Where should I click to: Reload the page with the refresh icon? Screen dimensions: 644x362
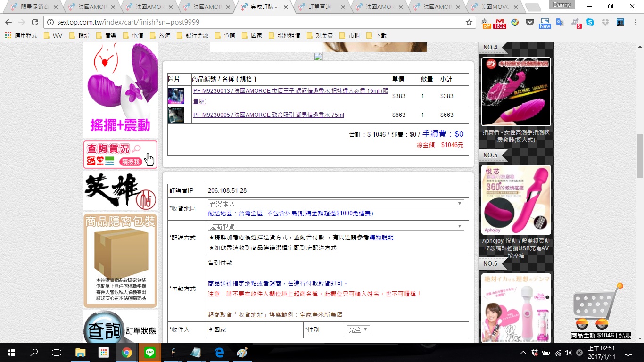click(35, 22)
